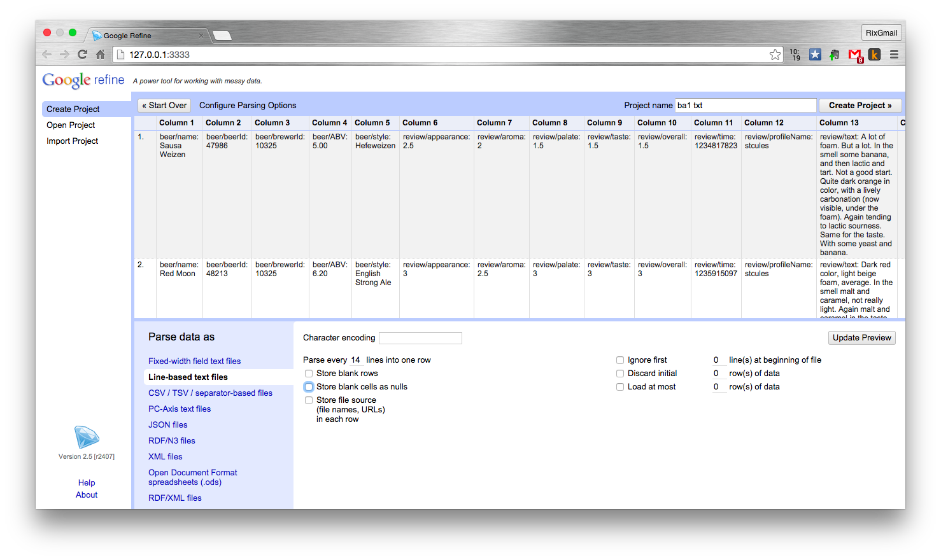Image resolution: width=941 pixels, height=560 pixels.
Task: Select Fixed-width field text files parser
Action: [x=194, y=361]
